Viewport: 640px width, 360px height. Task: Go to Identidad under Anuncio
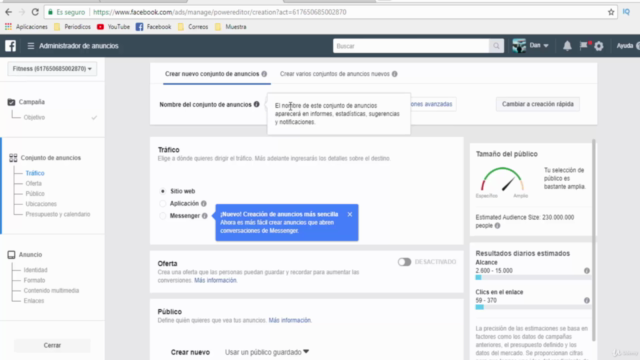(36, 270)
